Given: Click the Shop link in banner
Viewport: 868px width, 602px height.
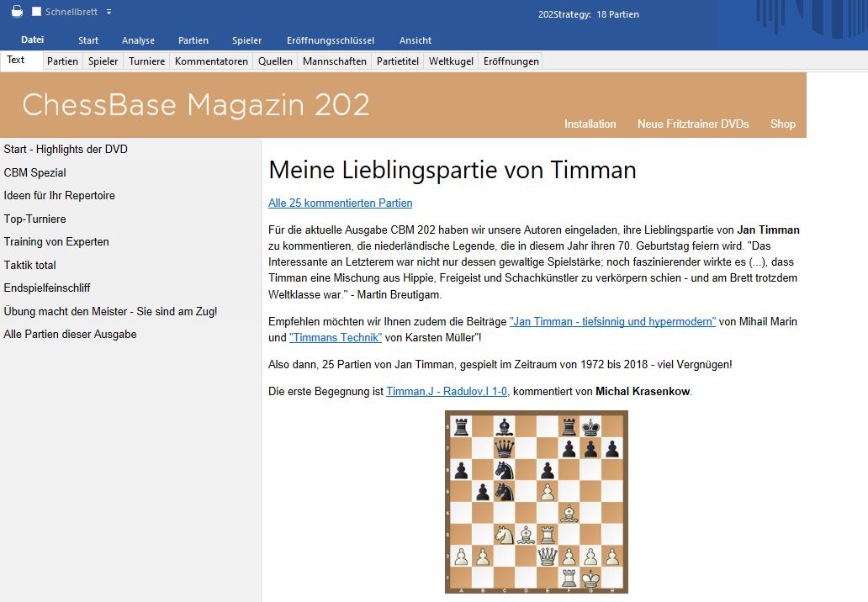Looking at the screenshot, I should coord(782,124).
